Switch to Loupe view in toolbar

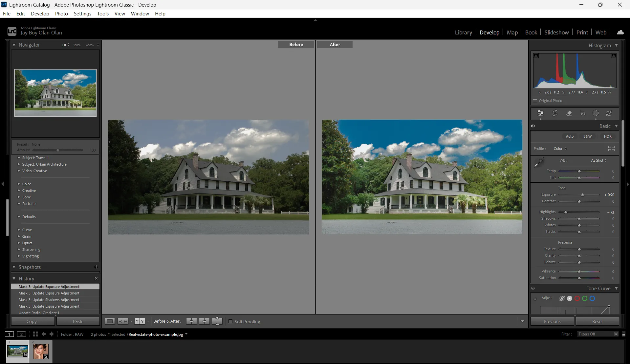pos(110,321)
